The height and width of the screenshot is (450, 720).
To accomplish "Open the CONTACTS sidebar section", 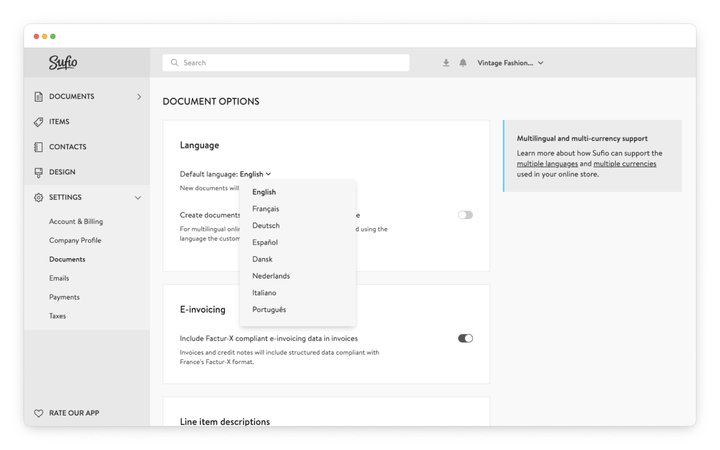I will 68,147.
